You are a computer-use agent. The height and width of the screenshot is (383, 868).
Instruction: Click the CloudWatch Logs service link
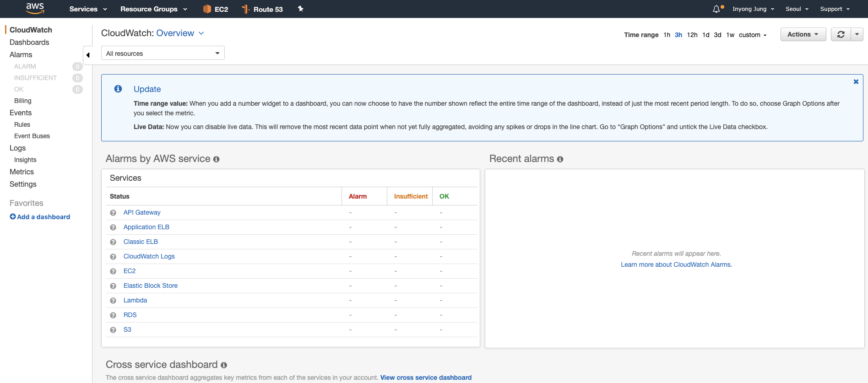pyautogui.click(x=149, y=256)
